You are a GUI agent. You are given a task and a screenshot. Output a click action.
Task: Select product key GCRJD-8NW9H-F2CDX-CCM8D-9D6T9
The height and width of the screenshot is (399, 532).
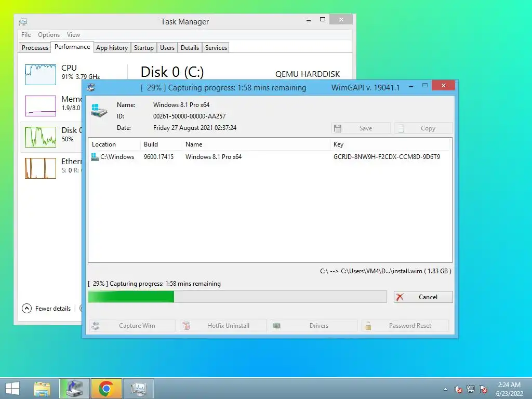(387, 157)
